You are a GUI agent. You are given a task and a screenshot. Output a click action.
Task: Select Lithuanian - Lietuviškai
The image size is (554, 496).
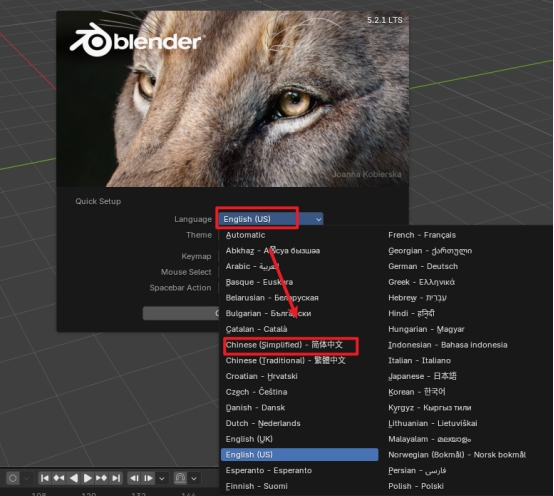(467, 423)
